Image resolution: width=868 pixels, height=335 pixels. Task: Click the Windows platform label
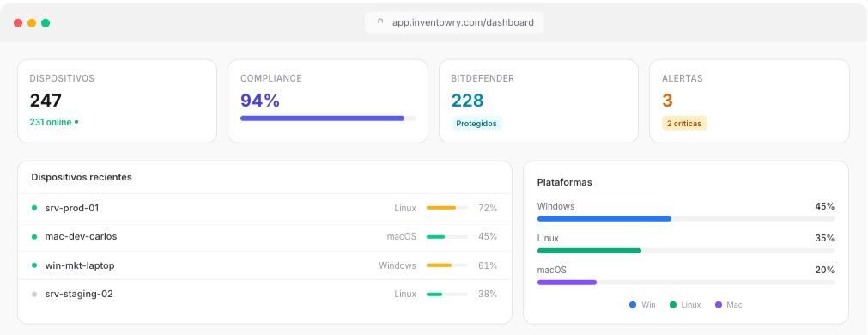(555, 206)
